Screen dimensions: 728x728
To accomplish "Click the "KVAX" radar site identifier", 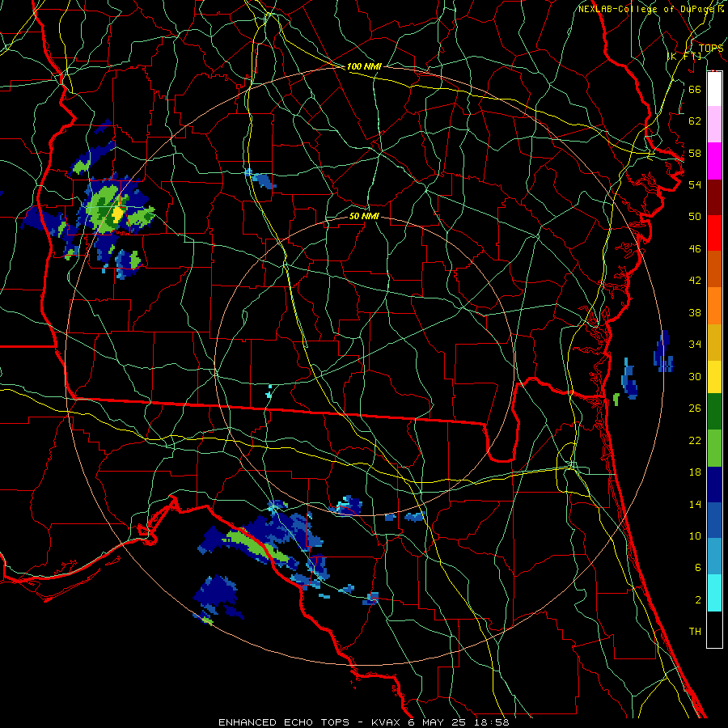I will (387, 722).
